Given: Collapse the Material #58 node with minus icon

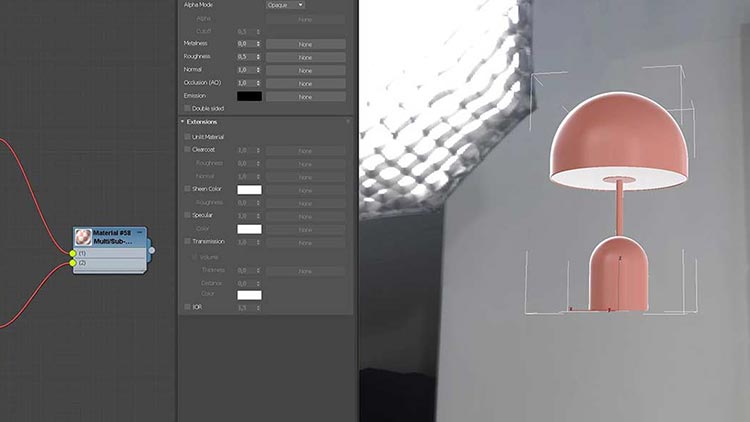Looking at the screenshot, I should pos(140,232).
